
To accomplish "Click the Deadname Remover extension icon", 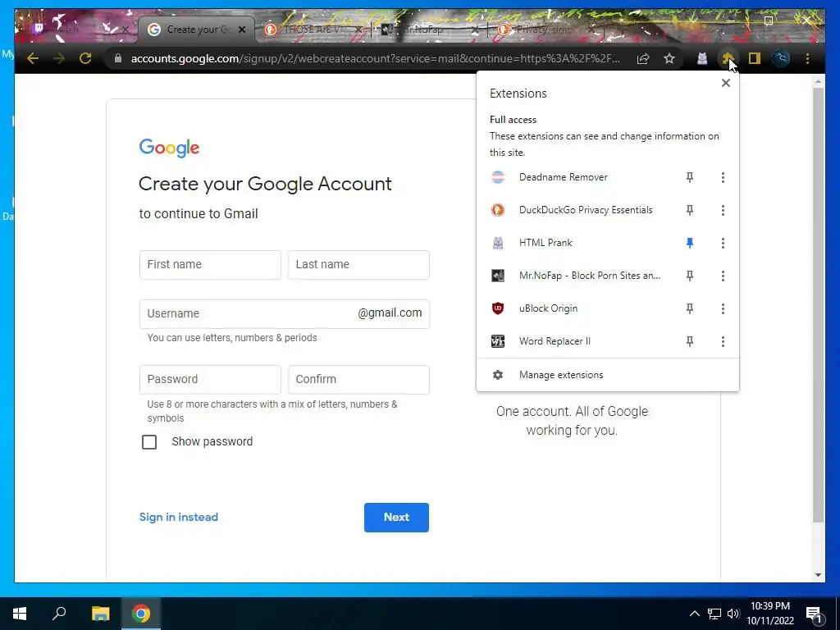I will pos(498,177).
